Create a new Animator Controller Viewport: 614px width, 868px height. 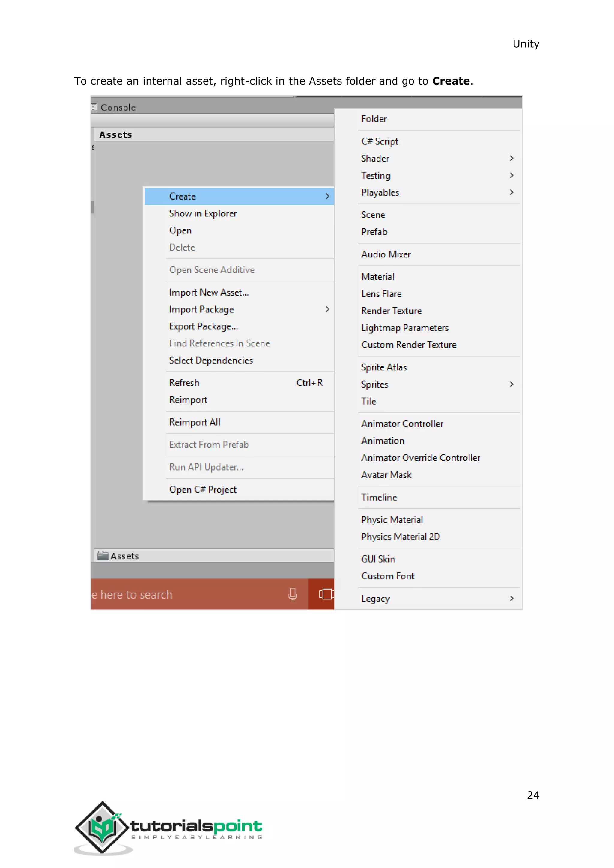click(x=401, y=424)
